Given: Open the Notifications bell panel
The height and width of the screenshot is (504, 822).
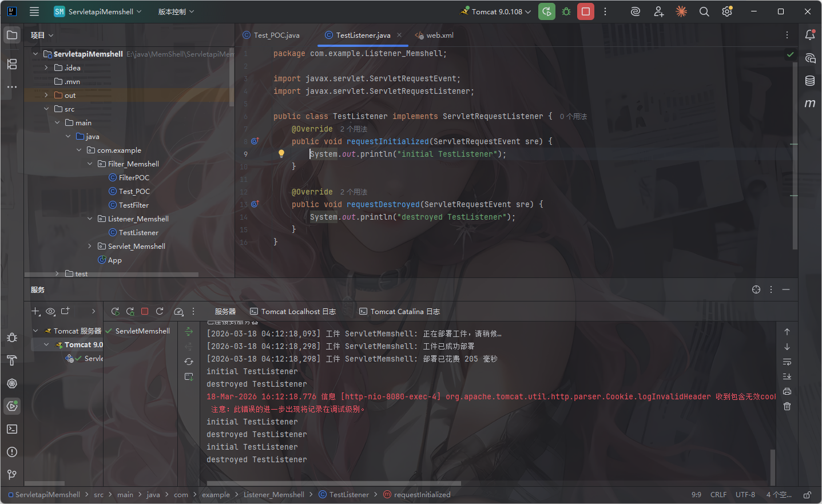Looking at the screenshot, I should coord(810,35).
